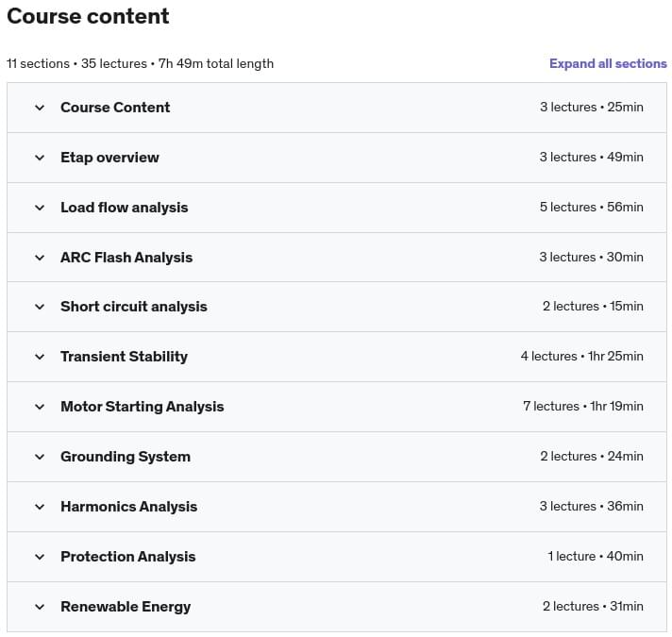Expand the Course Content section chevron

coord(40,108)
